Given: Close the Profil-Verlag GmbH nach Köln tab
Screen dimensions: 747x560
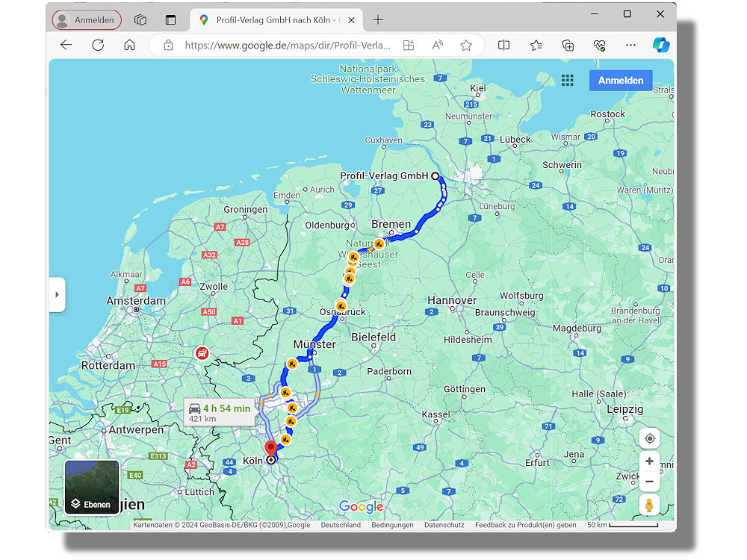Looking at the screenshot, I should (351, 20).
